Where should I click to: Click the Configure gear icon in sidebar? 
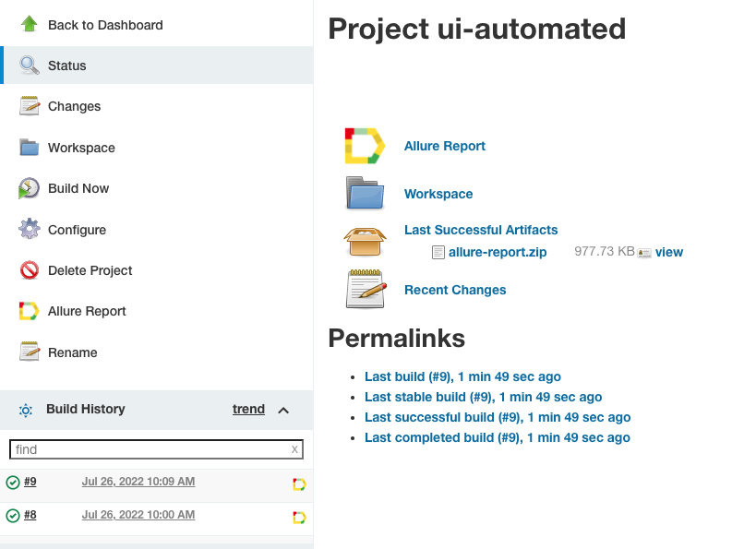(x=30, y=229)
